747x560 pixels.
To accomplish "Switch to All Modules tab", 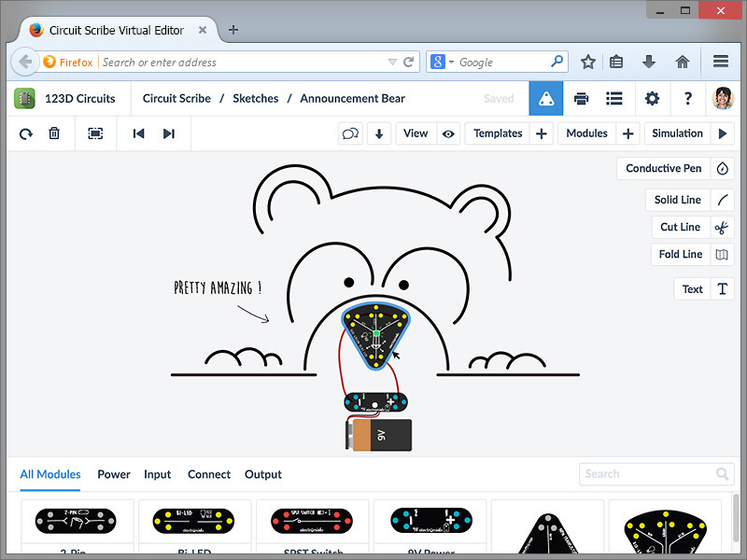I will [50, 474].
